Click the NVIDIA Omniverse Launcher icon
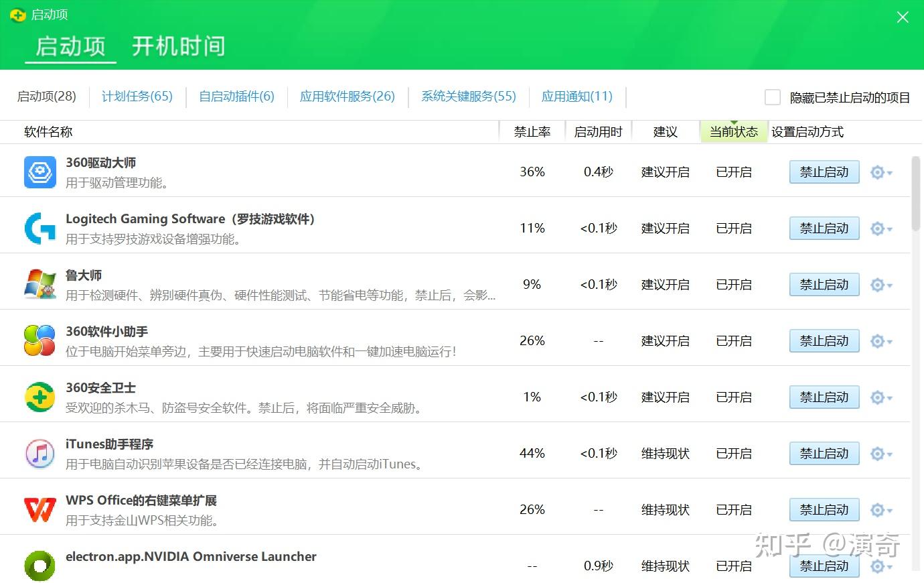This screenshot has width=924, height=583. [x=40, y=566]
